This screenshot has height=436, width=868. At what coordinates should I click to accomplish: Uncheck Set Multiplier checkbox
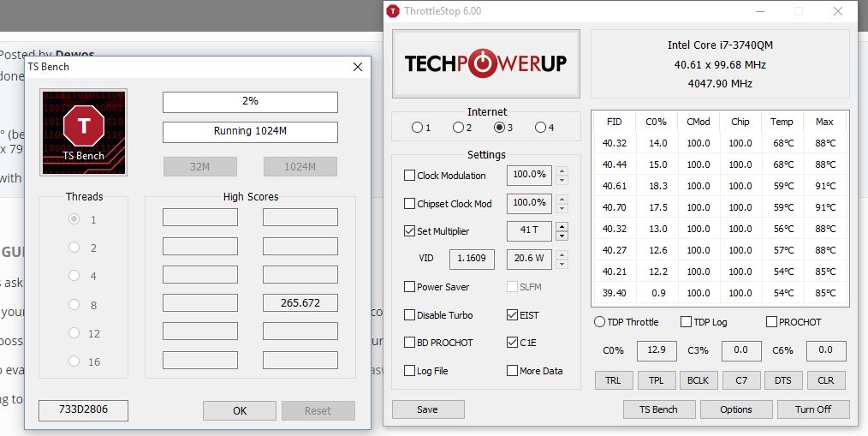410,231
